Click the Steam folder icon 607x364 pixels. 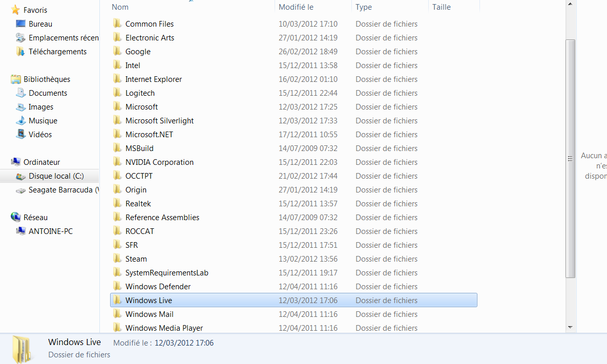click(117, 259)
